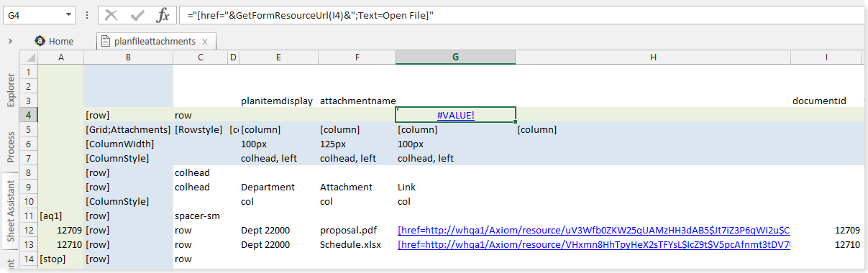Select column F header

point(357,57)
